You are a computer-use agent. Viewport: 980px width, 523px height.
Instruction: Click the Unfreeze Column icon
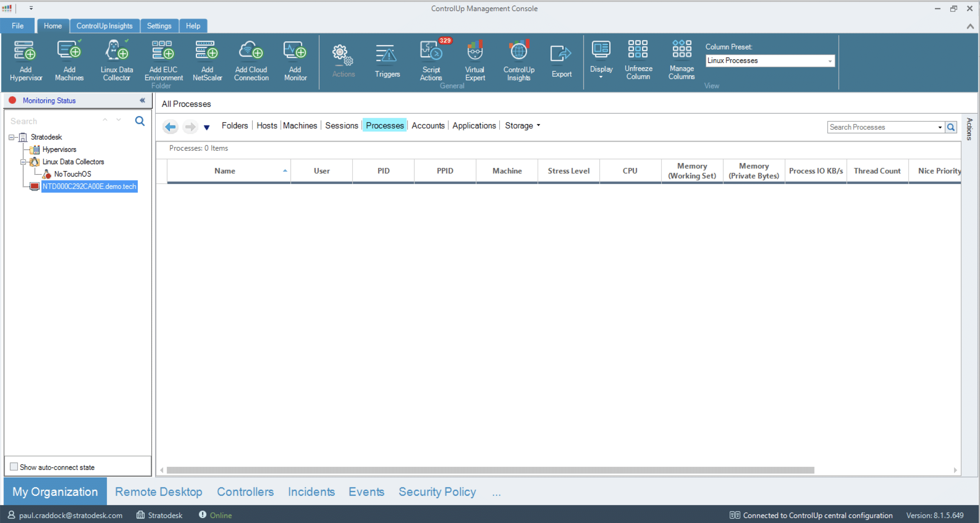pyautogui.click(x=638, y=60)
